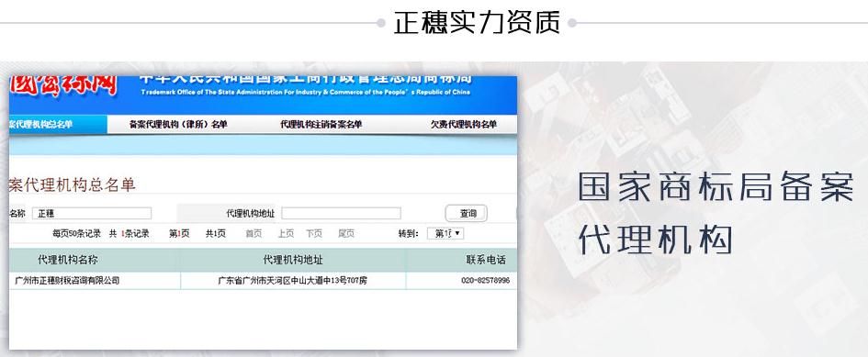The height and width of the screenshot is (357, 868).
Task: Click the Trademark Office English subtitle banner
Action: click(306, 93)
